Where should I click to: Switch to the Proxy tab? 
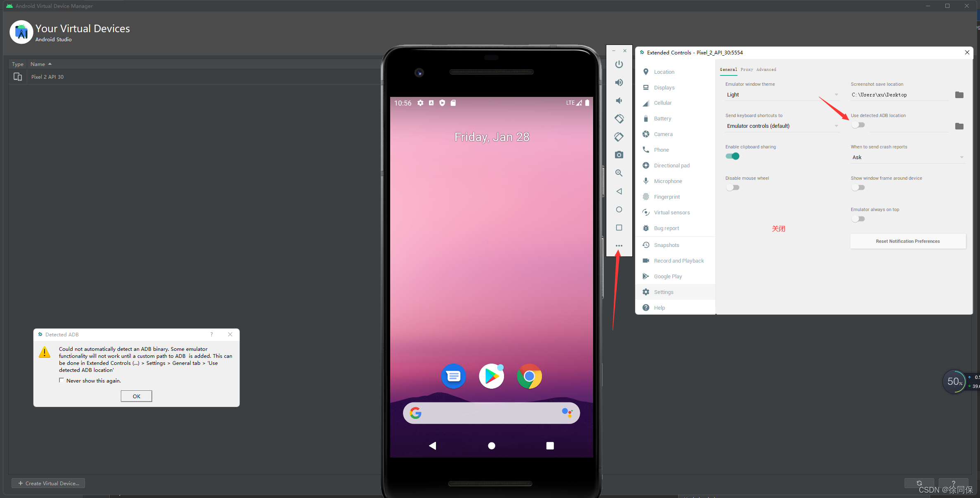747,68
